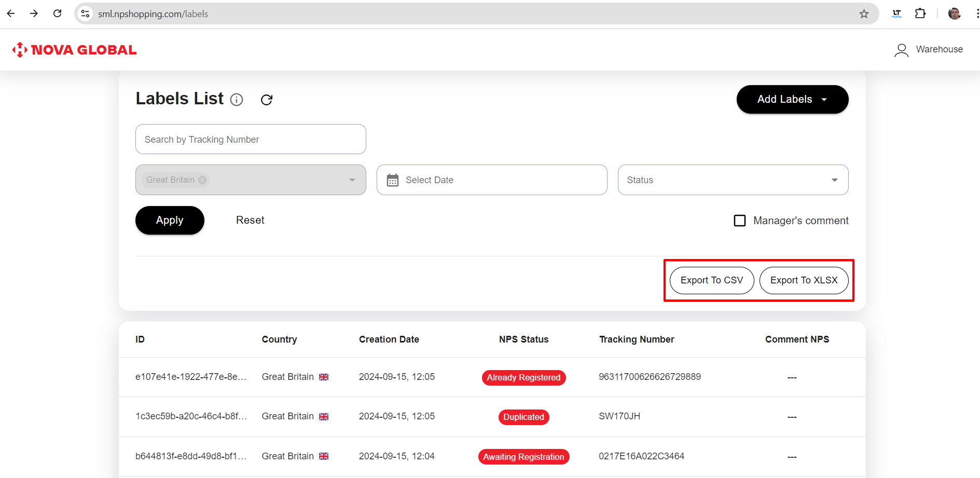Click the Creation Date column header

389,339
